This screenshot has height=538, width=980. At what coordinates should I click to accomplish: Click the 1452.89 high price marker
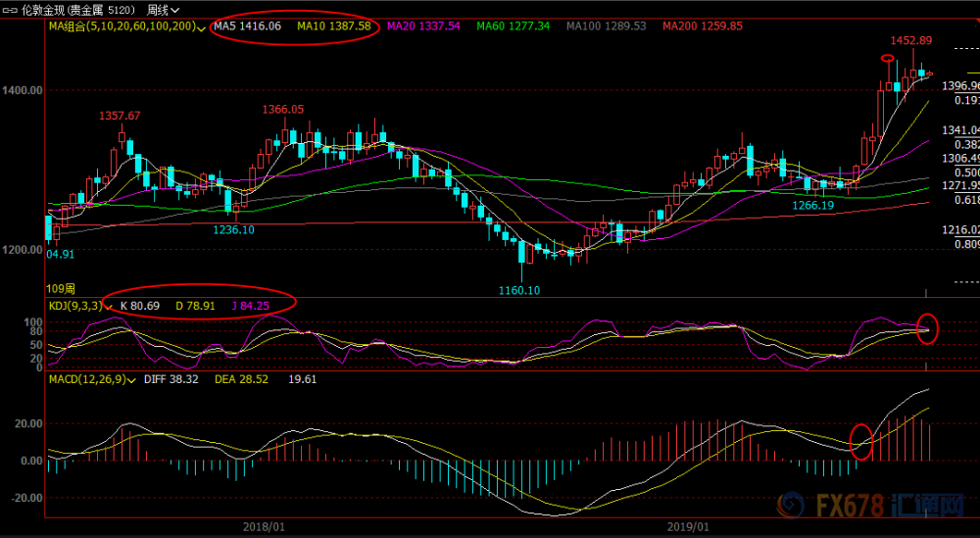click(911, 40)
